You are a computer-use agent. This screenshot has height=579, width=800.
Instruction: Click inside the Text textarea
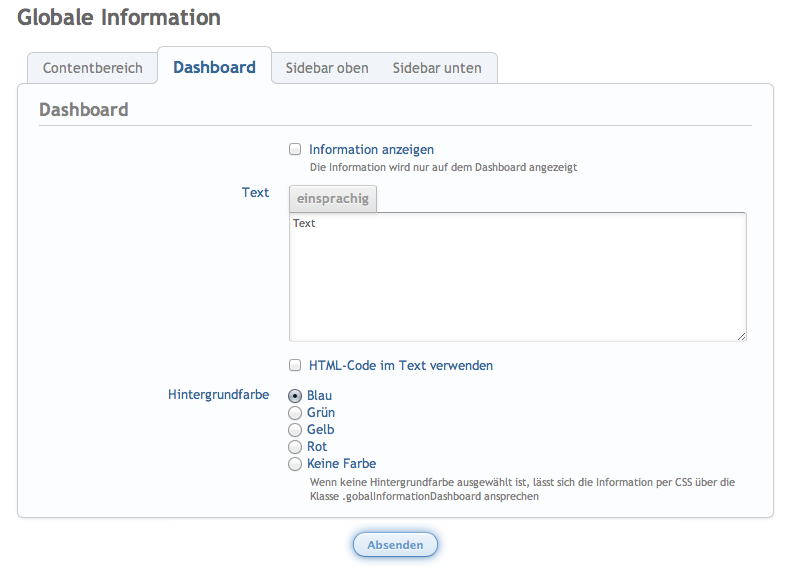pyautogui.click(x=517, y=277)
